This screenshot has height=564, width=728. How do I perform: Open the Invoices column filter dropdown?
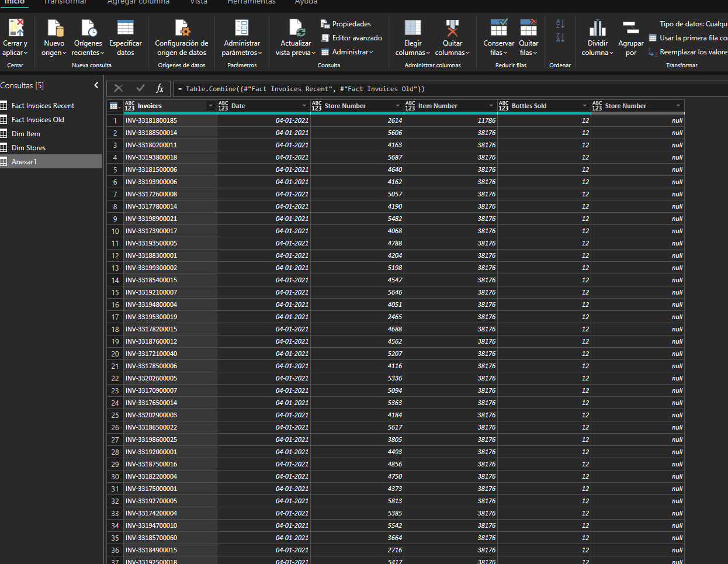[211, 106]
